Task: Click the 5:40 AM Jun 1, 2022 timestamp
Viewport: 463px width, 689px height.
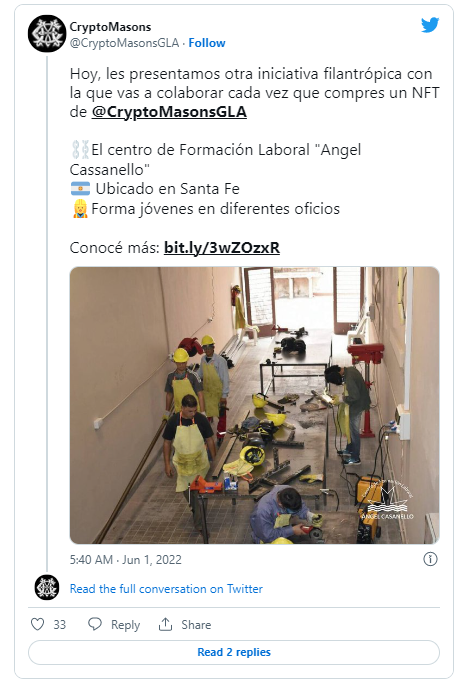Action: pos(126,560)
